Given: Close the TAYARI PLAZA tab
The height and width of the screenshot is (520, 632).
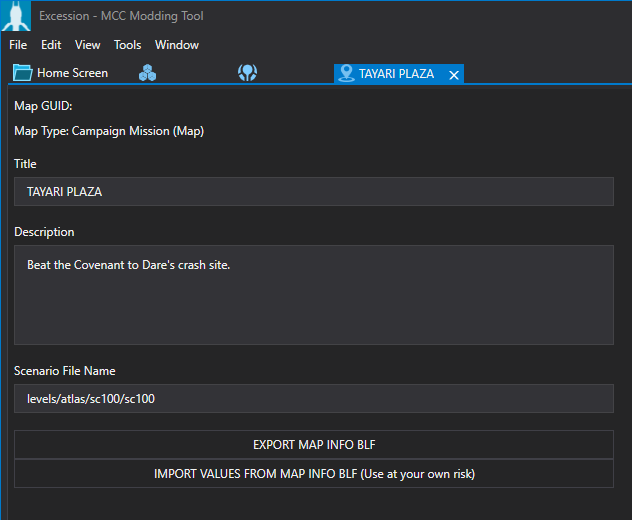Looking at the screenshot, I should coord(454,75).
